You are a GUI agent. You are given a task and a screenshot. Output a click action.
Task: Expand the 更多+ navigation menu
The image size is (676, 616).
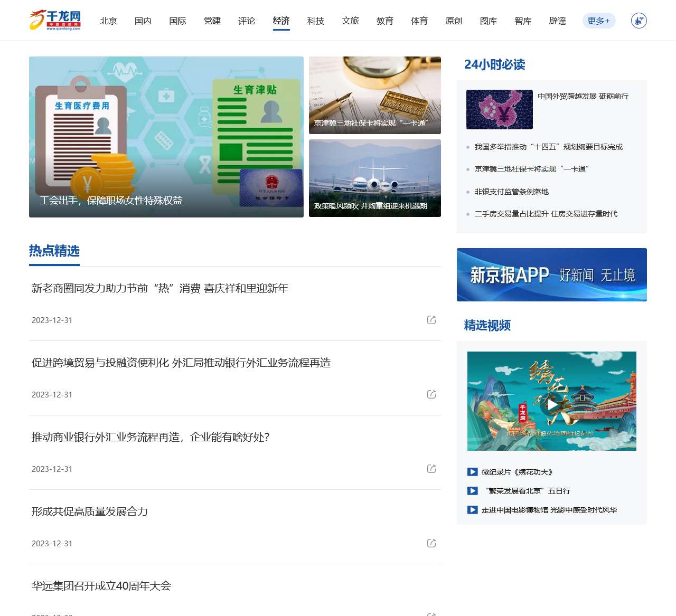pyautogui.click(x=598, y=21)
